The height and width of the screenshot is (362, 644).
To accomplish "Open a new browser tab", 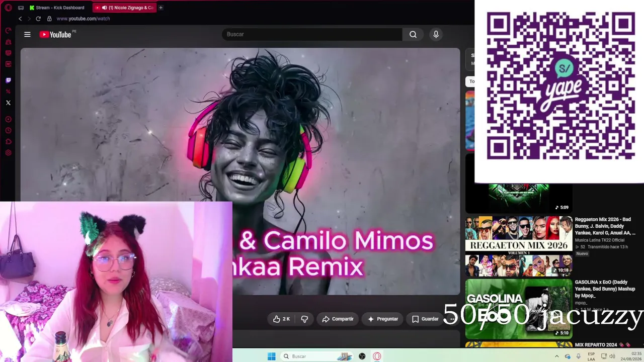I will pyautogui.click(x=161, y=8).
